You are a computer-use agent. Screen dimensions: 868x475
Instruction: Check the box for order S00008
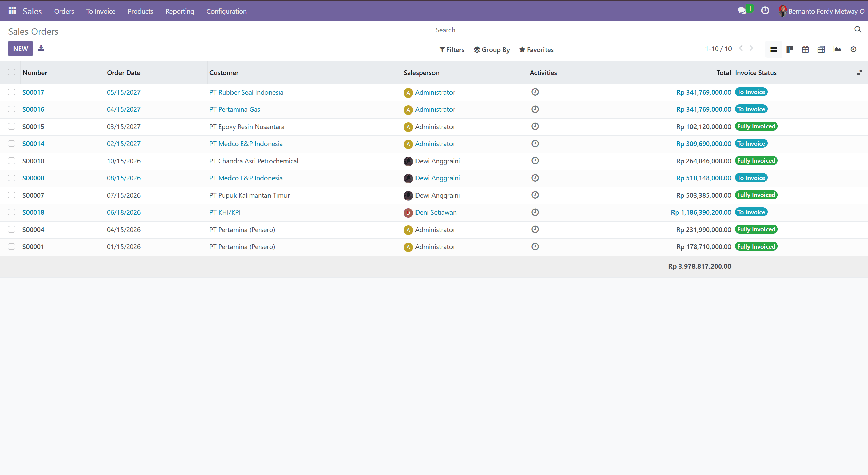tap(12, 178)
